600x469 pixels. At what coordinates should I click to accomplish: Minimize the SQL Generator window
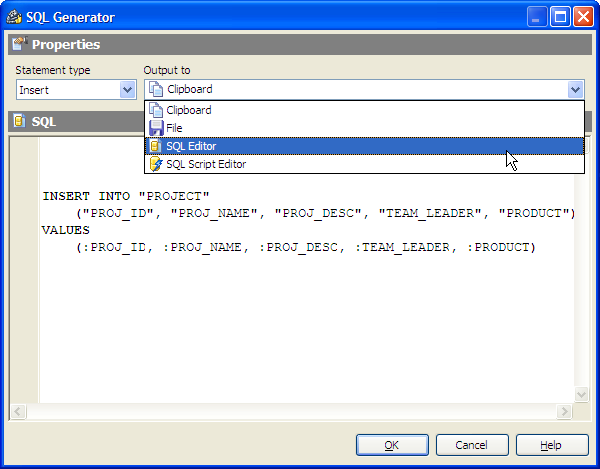[x=539, y=17]
